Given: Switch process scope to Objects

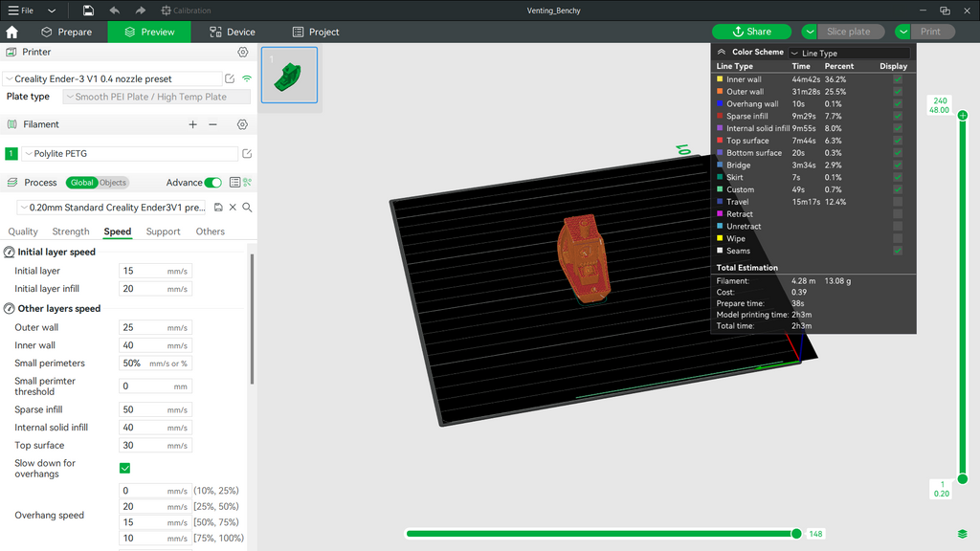Looking at the screenshot, I should click(113, 183).
